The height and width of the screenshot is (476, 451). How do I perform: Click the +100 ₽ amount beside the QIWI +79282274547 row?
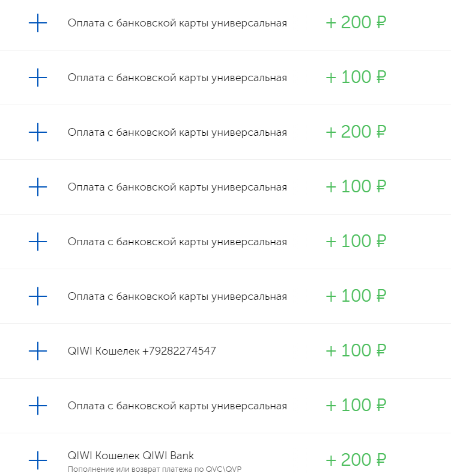[356, 351]
